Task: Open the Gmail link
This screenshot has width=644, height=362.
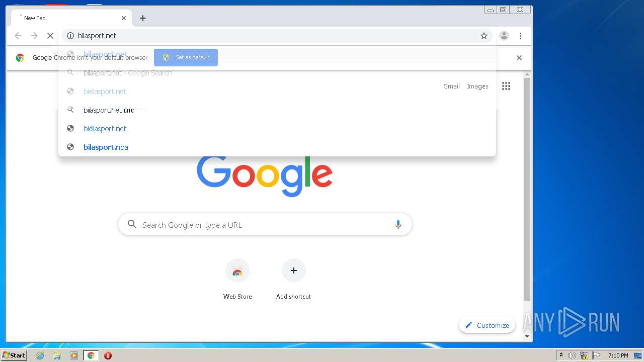Action: click(x=451, y=86)
